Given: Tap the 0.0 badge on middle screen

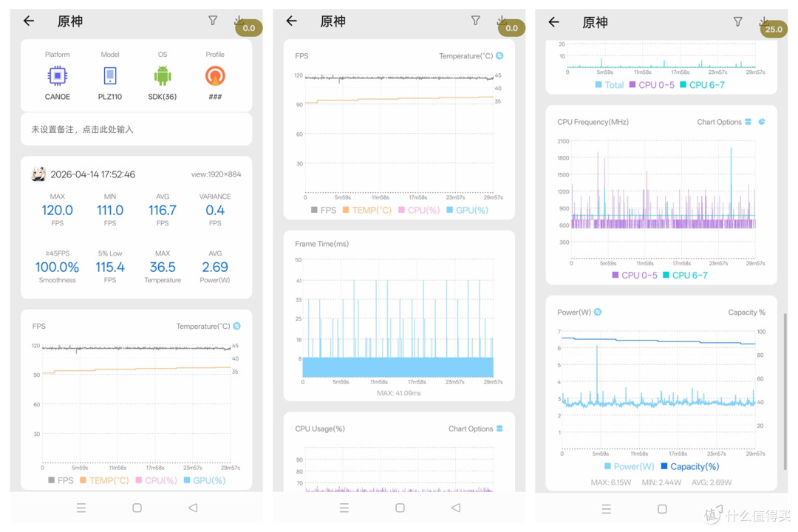Looking at the screenshot, I should tap(511, 28).
